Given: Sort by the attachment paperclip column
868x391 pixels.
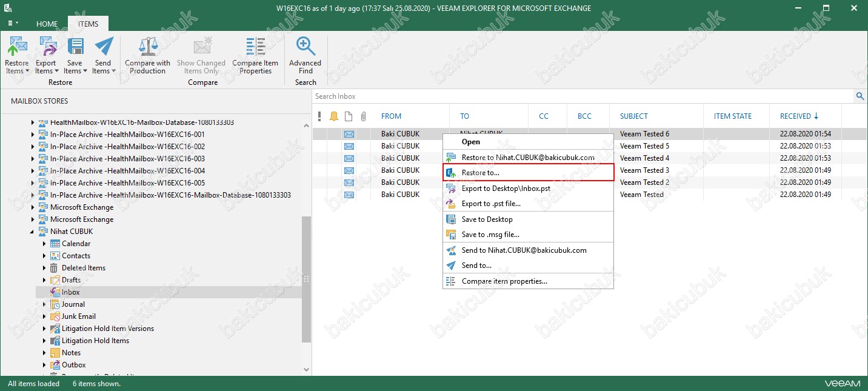Looking at the screenshot, I should [364, 116].
